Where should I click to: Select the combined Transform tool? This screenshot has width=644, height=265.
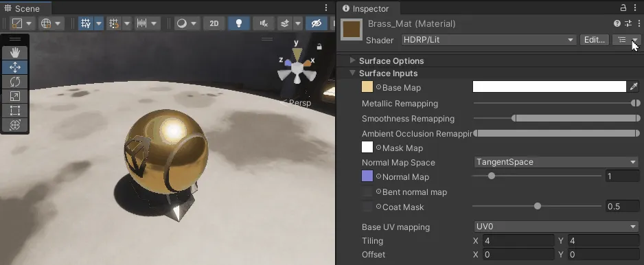(15, 125)
